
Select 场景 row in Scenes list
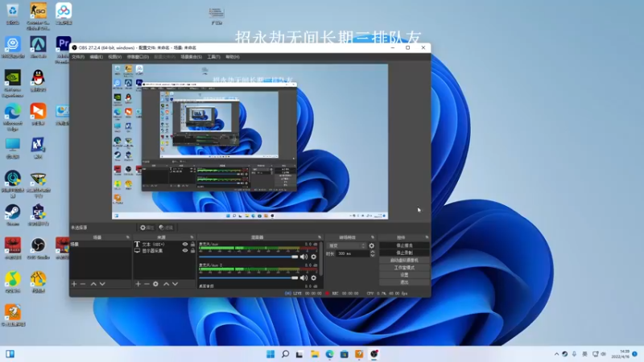101,245
